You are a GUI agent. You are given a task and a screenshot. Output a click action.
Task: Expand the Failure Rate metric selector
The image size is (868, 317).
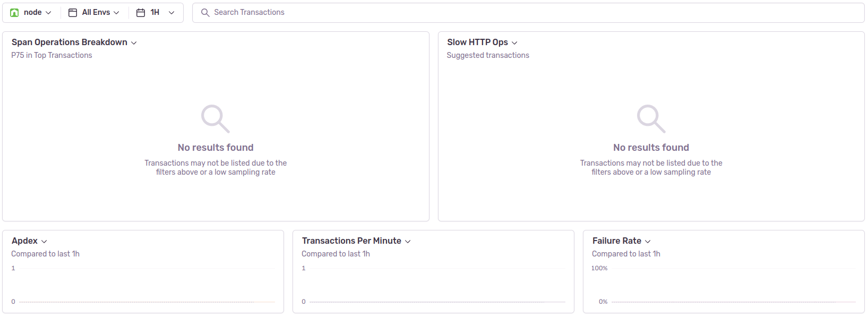pyautogui.click(x=648, y=241)
